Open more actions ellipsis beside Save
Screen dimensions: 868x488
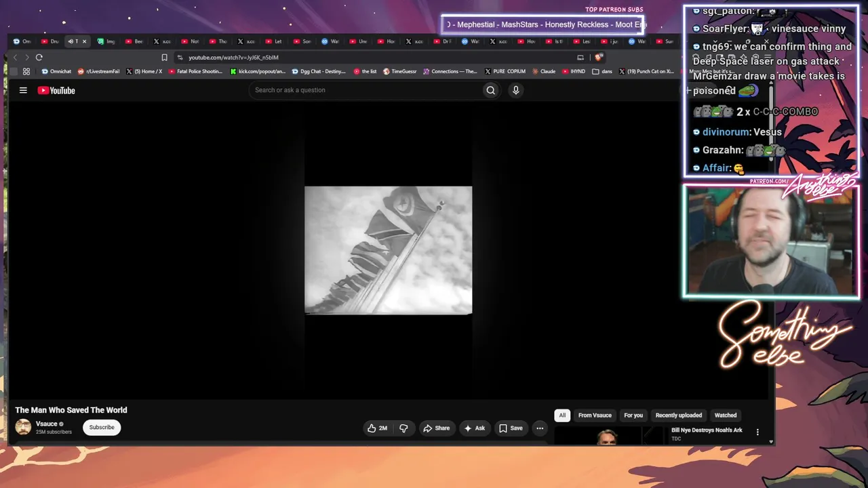[540, 428]
